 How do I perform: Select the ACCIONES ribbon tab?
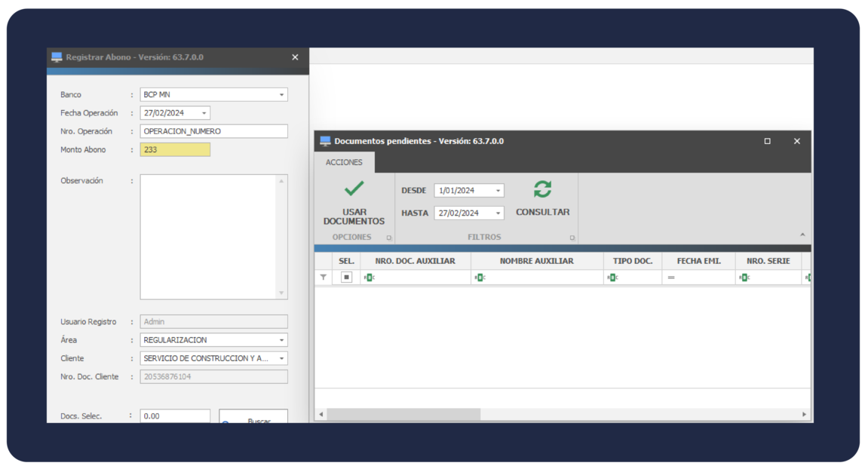(344, 162)
